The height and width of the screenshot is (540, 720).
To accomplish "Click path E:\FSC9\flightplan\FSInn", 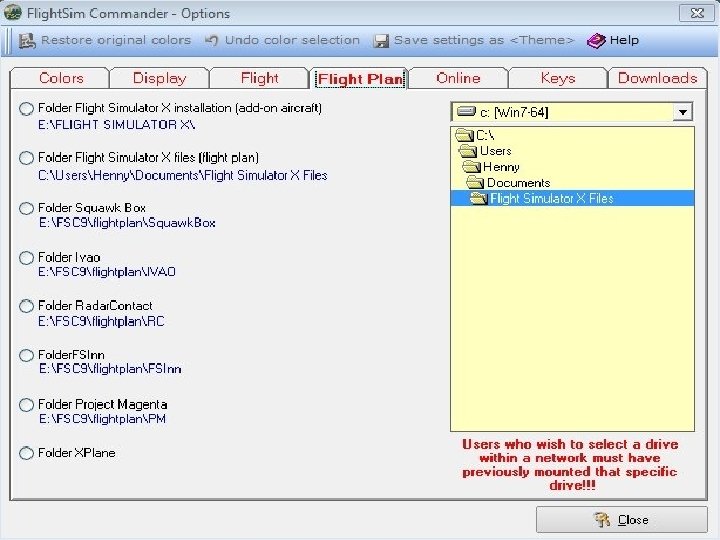I will pos(110,369).
